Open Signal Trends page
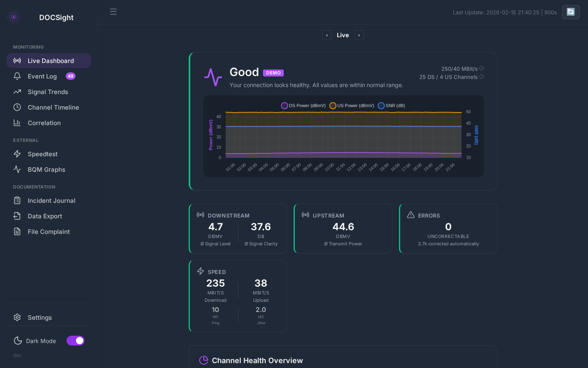 [48, 92]
